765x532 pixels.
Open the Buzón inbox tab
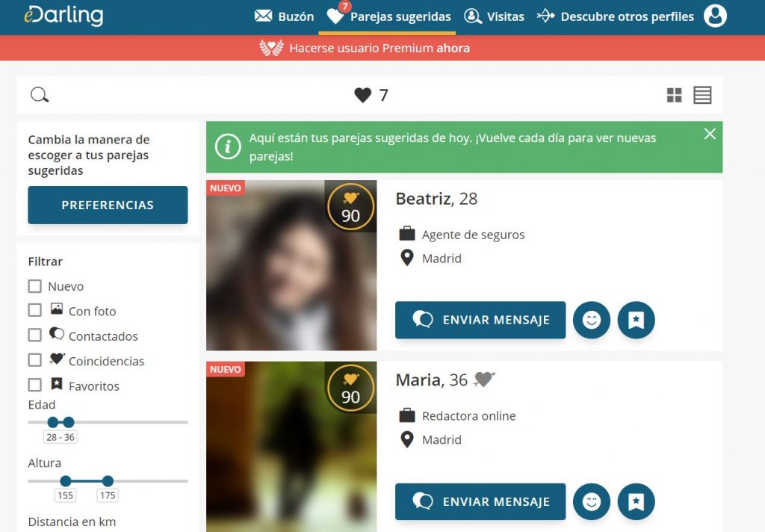pyautogui.click(x=284, y=16)
